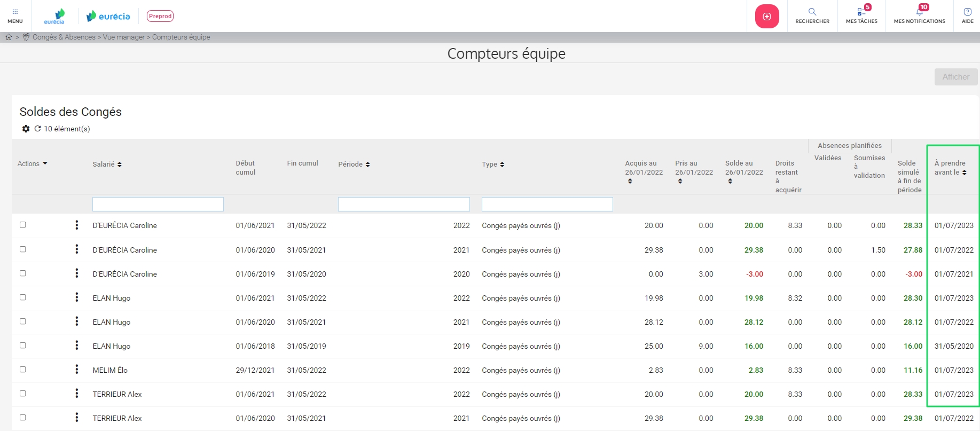The width and height of the screenshot is (980, 431).
Task: Check D'EURÉCIA Caroline 2021 row checkbox
Action: [x=23, y=249]
